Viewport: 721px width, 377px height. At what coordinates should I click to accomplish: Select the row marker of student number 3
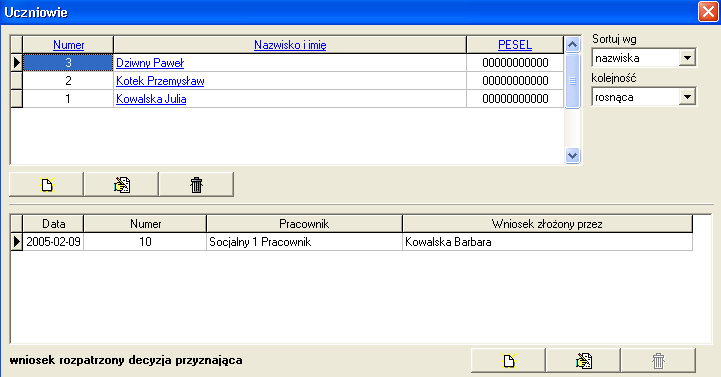pos(17,63)
